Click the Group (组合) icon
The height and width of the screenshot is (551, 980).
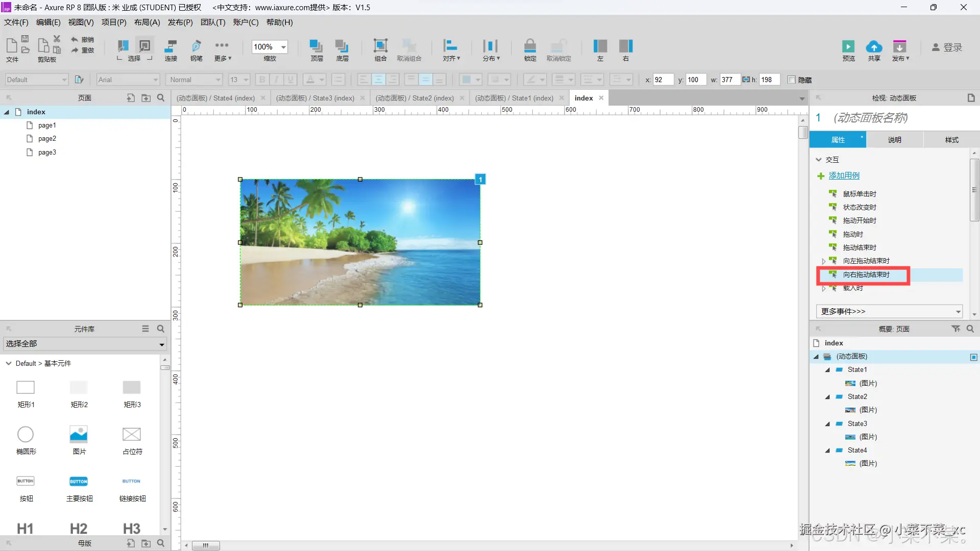380,46
